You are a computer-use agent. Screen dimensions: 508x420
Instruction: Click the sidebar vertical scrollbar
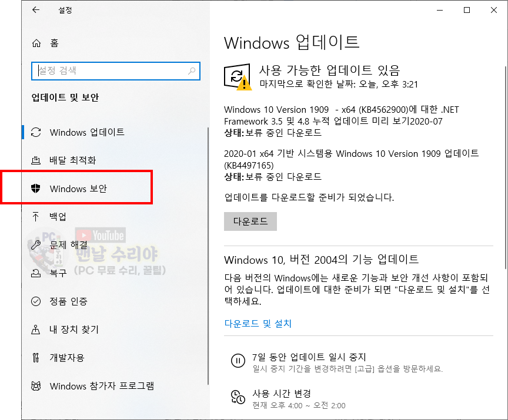coord(208,256)
